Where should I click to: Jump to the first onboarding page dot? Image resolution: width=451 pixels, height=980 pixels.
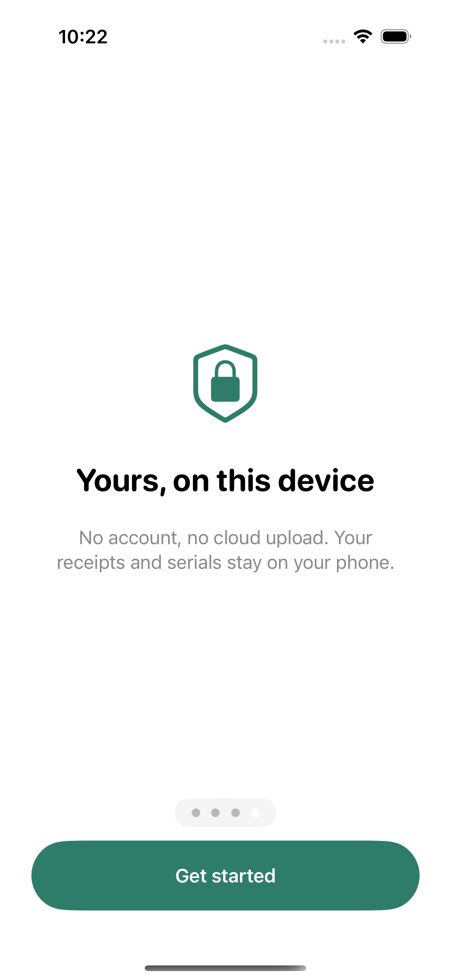(196, 813)
